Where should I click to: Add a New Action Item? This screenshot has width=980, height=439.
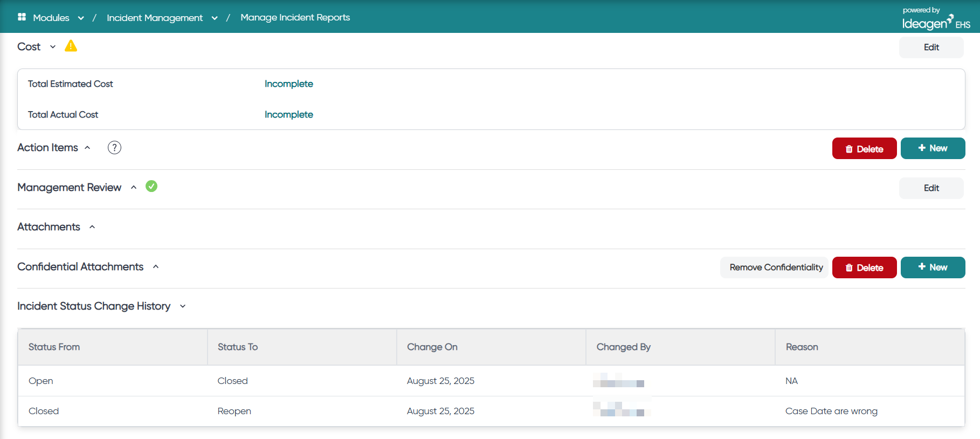[x=933, y=148]
